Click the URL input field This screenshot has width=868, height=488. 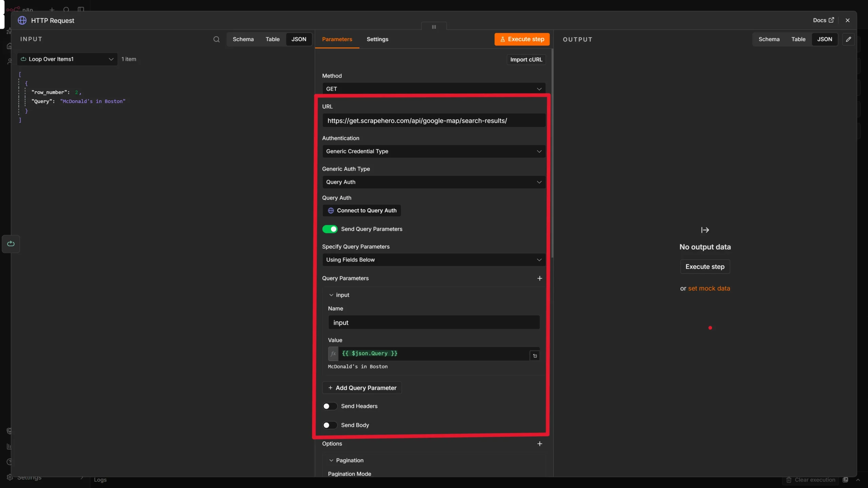click(434, 121)
